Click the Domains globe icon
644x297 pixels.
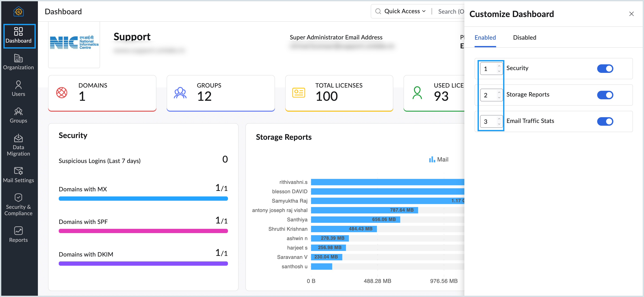click(62, 93)
